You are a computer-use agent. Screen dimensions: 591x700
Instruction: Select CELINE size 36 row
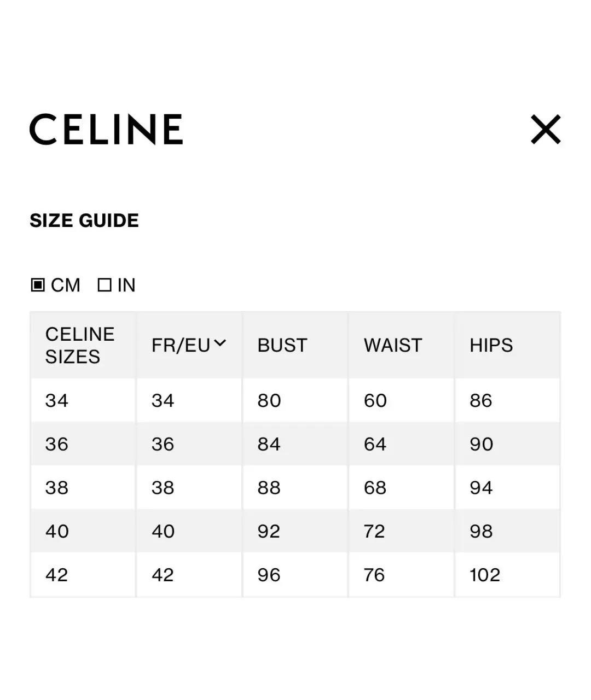(x=56, y=444)
